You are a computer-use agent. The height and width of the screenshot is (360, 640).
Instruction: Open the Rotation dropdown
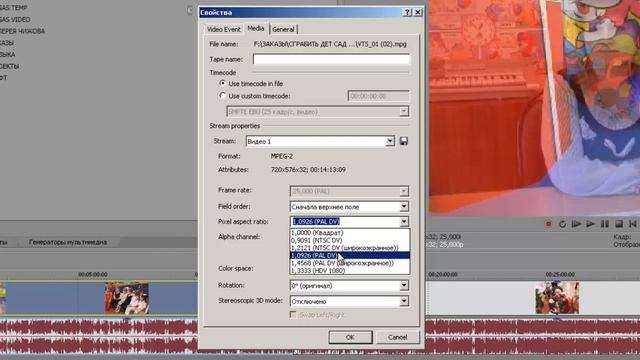click(x=349, y=285)
